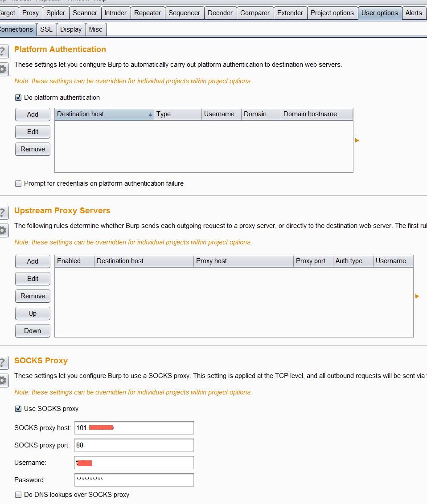Select the Comparer tab

(x=255, y=13)
